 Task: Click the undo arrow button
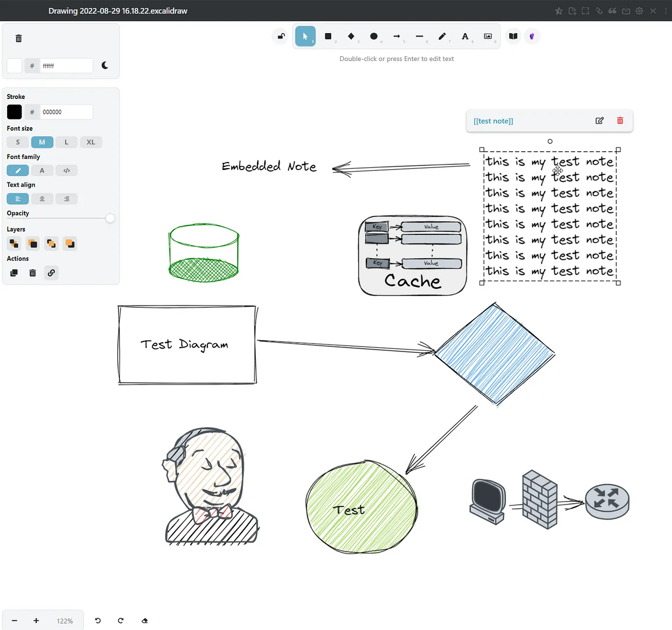pyautogui.click(x=98, y=620)
